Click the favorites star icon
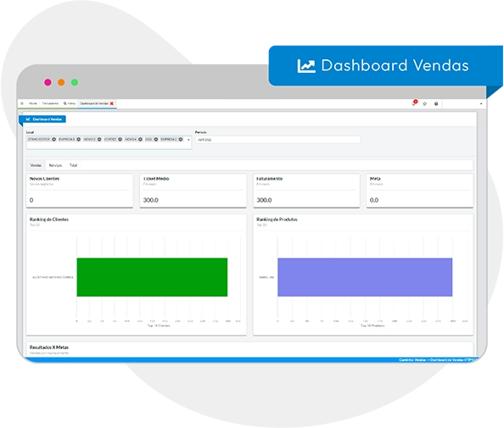Image resolution: width=504 pixels, height=428 pixels. click(x=424, y=103)
